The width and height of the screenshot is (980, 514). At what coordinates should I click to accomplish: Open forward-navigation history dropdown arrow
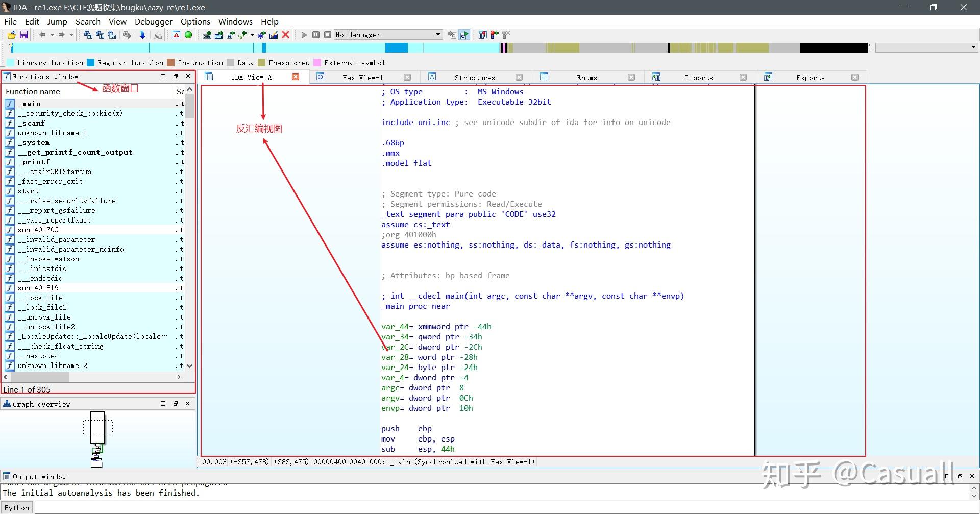coord(71,35)
